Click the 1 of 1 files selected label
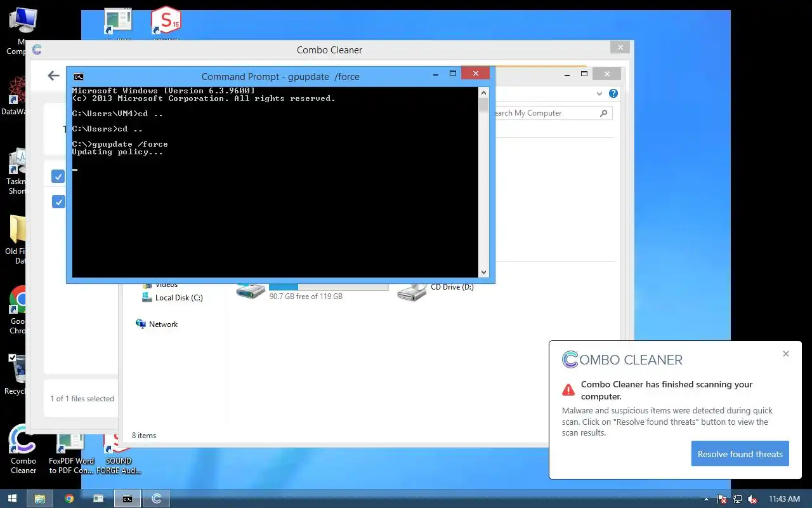This screenshot has width=812, height=508. click(82, 399)
